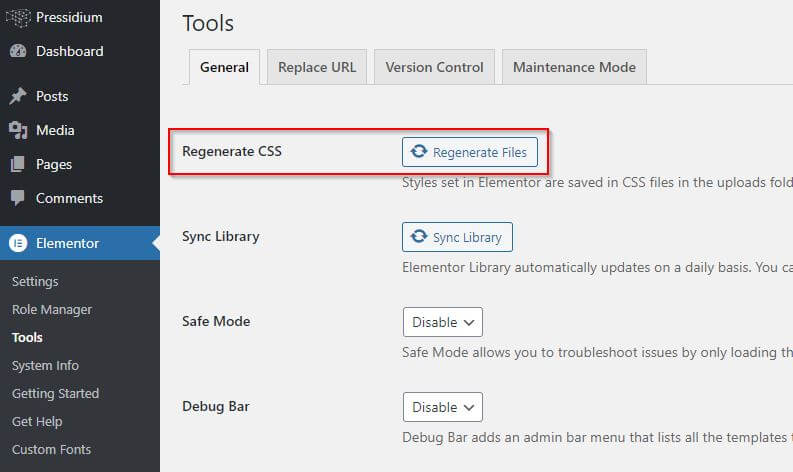Image resolution: width=793 pixels, height=472 pixels.
Task: Open the Safe Mode dropdown
Action: (443, 322)
